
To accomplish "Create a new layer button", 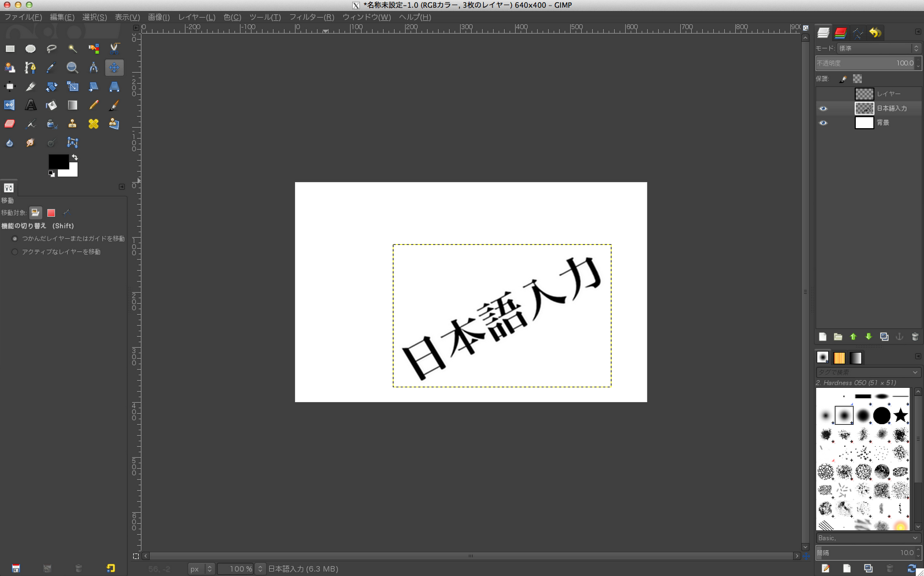I will pos(822,336).
